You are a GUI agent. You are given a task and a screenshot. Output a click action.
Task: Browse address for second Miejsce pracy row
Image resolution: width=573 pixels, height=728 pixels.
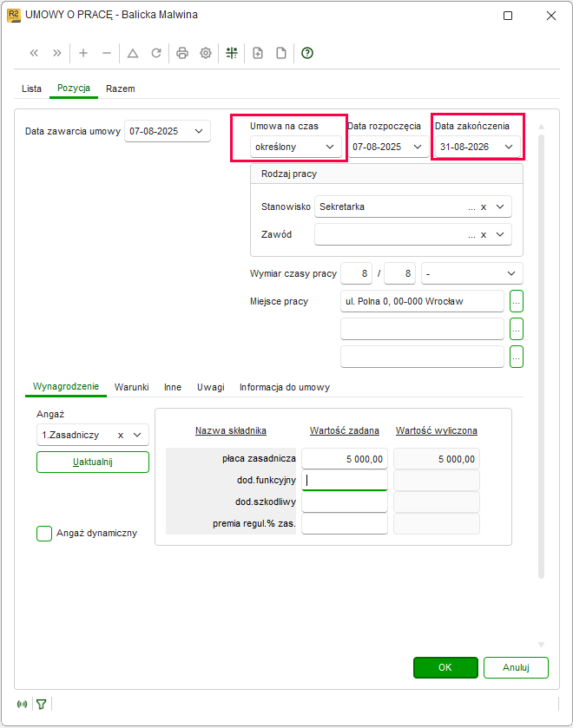tap(517, 329)
